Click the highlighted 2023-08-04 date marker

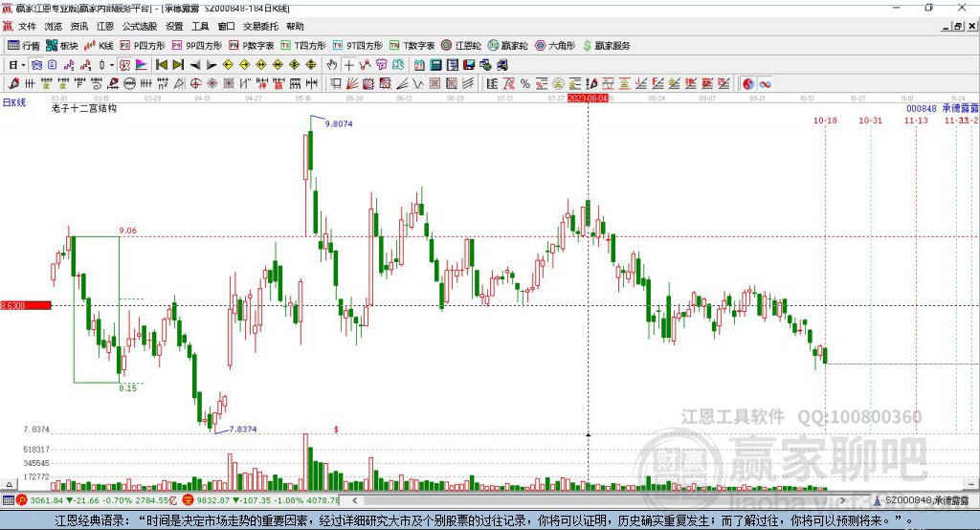(588, 99)
